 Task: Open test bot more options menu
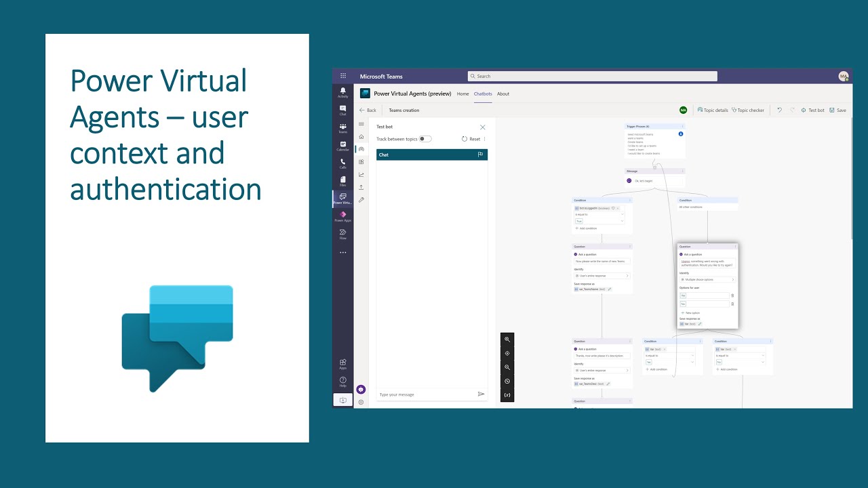click(x=484, y=139)
